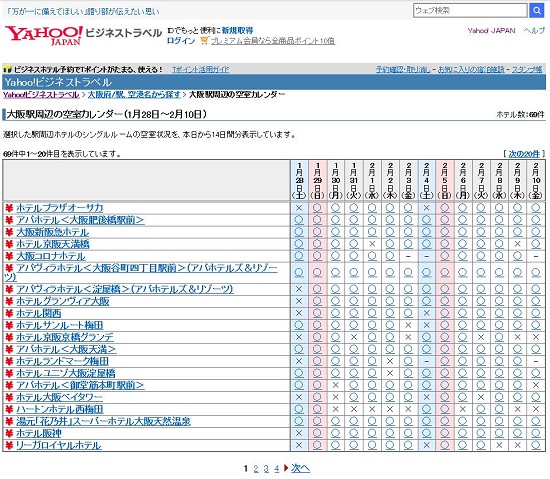Select Feb 5 availability circle for ホテル阪神
Screen dimensions: 550x479
coord(445,433)
